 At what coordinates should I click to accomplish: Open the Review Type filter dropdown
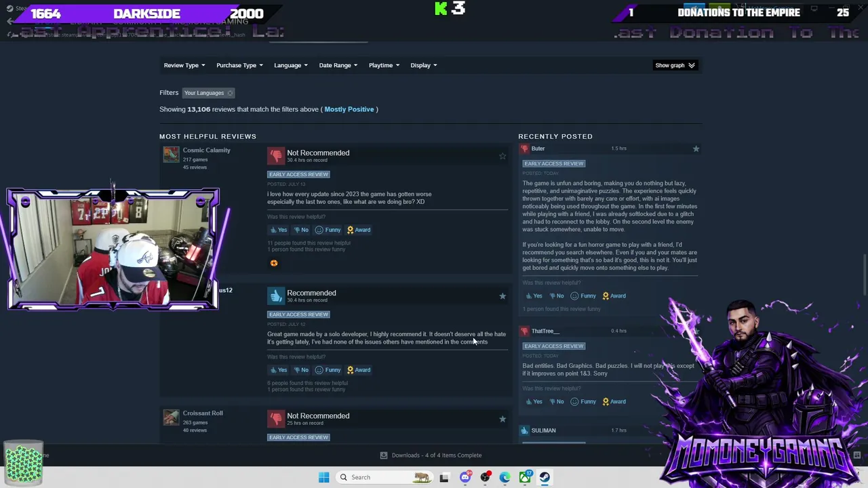184,65
